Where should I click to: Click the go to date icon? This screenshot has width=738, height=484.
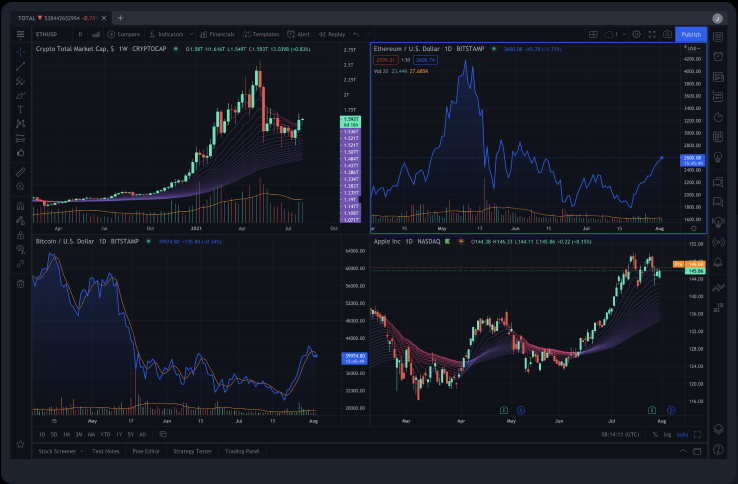click(x=163, y=434)
